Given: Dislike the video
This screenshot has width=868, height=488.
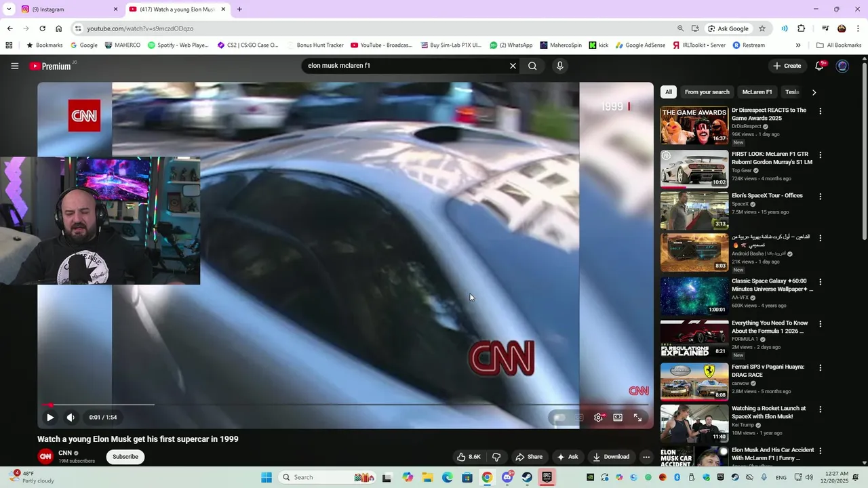Looking at the screenshot, I should [x=496, y=457].
